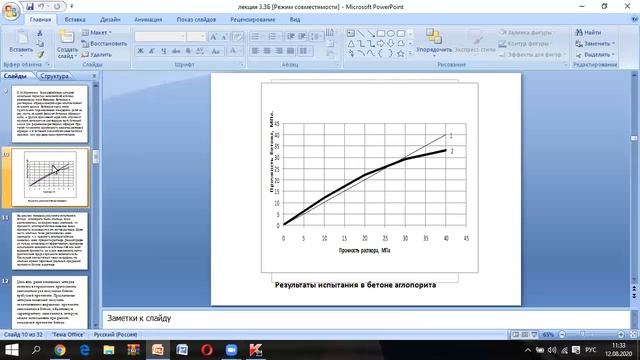This screenshot has height=360, width=640.
Task: Open the Анимация ribbon tab
Action: (x=148, y=19)
